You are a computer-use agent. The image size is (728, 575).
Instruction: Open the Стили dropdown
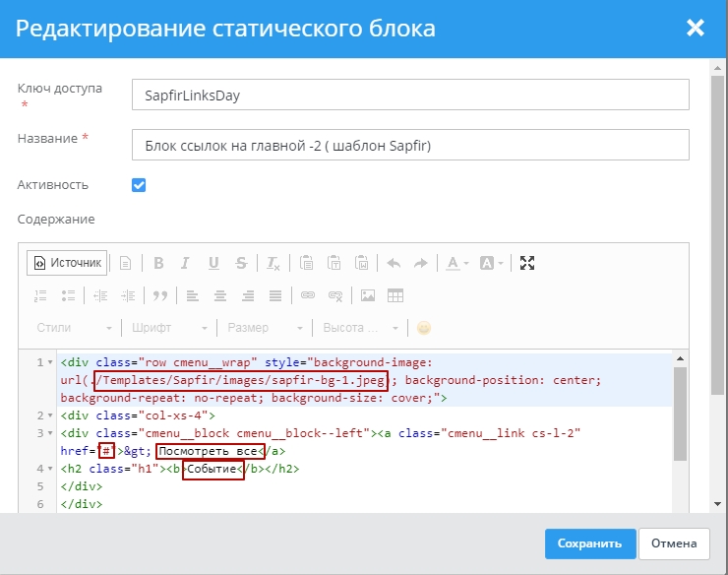[74, 328]
